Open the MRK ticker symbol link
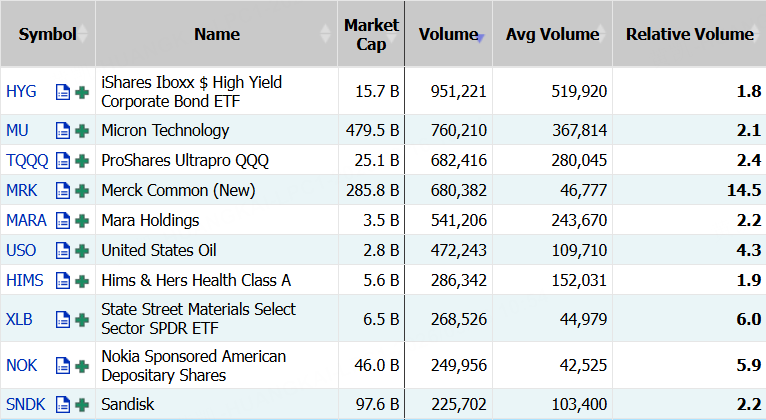Viewport: 766px width, 420px height. (x=22, y=190)
